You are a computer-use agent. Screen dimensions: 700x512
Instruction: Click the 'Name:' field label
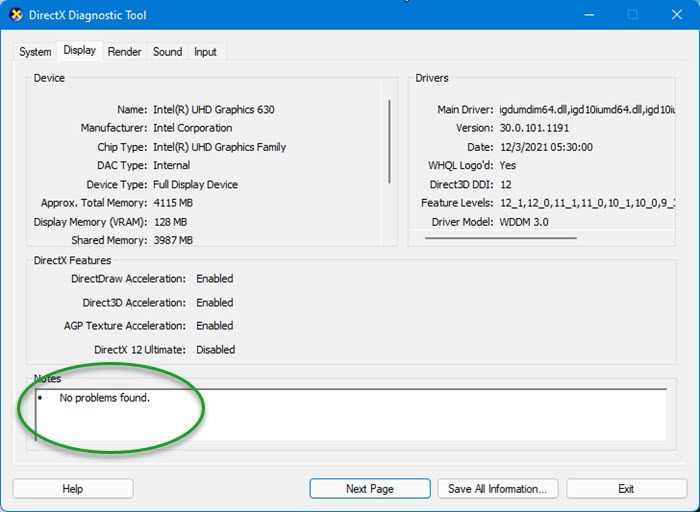tap(132, 109)
